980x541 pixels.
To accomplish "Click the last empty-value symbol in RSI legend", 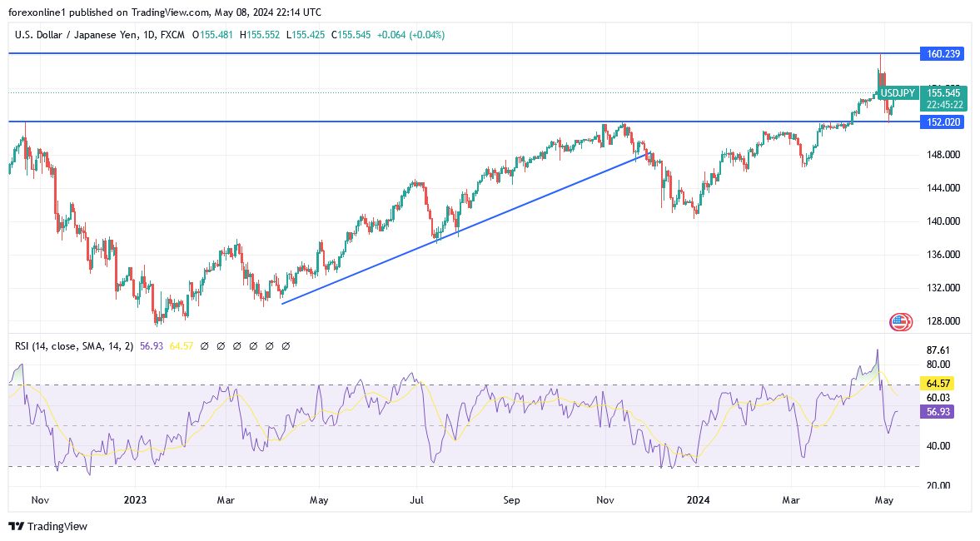I will pyautogui.click(x=286, y=345).
